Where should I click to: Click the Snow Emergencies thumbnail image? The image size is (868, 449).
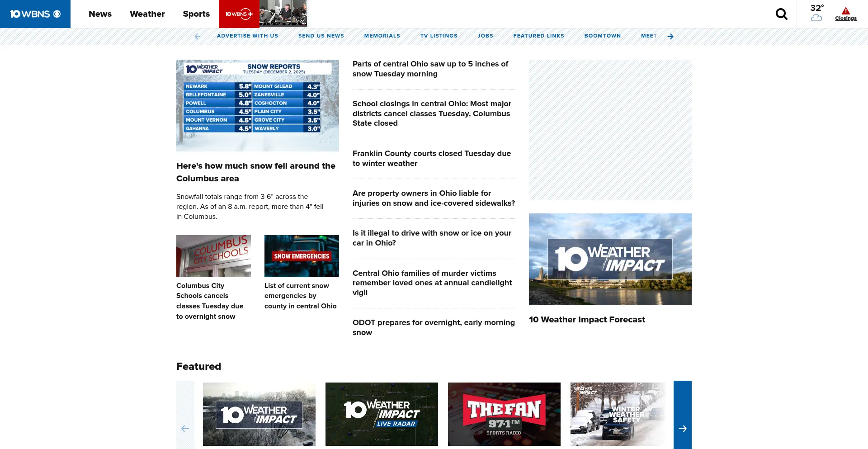[302, 256]
